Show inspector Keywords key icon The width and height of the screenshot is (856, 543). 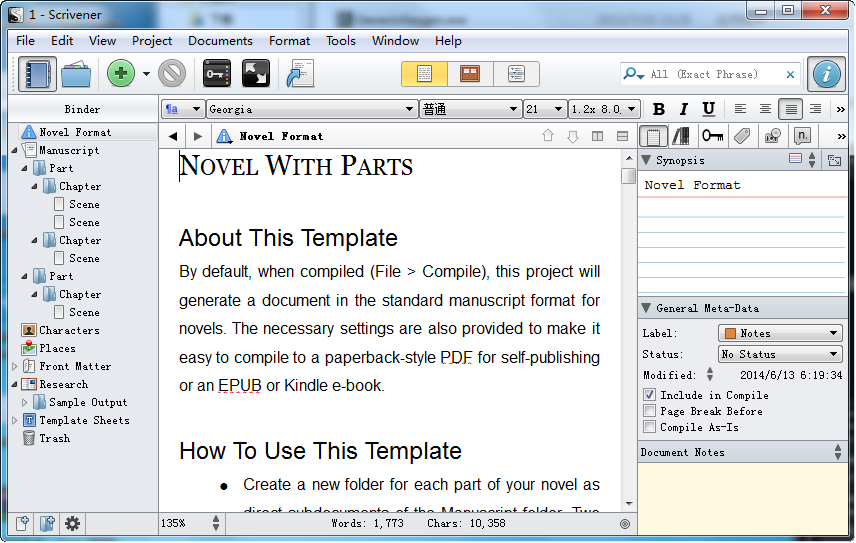[x=712, y=136]
